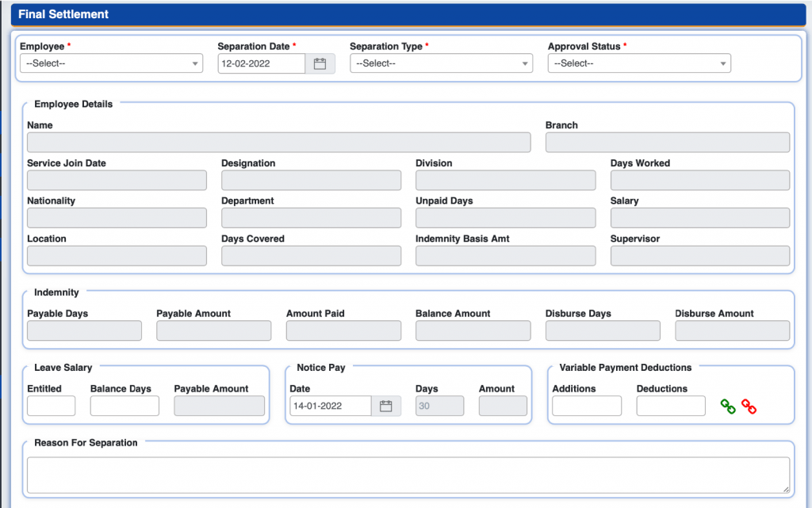Click the Branch field in Employee Details

667,142
